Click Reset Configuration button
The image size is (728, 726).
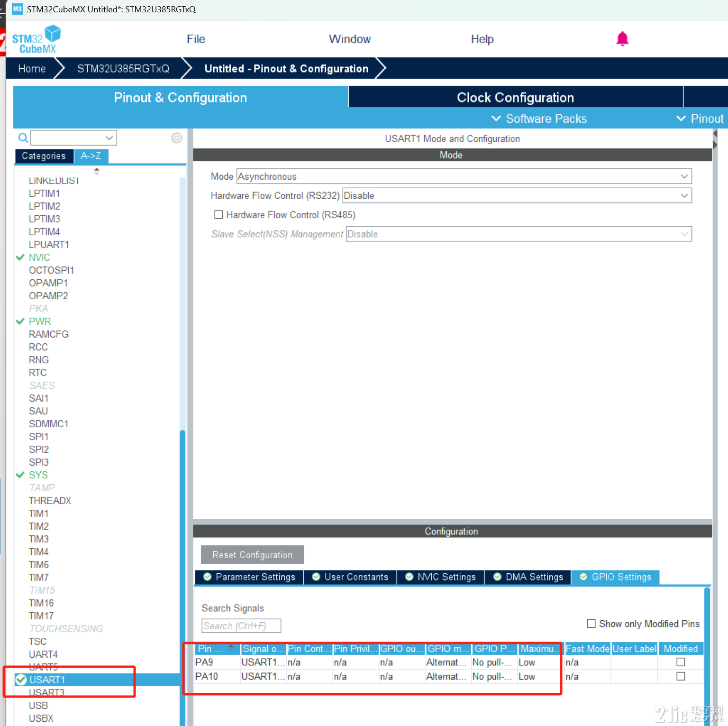click(252, 555)
